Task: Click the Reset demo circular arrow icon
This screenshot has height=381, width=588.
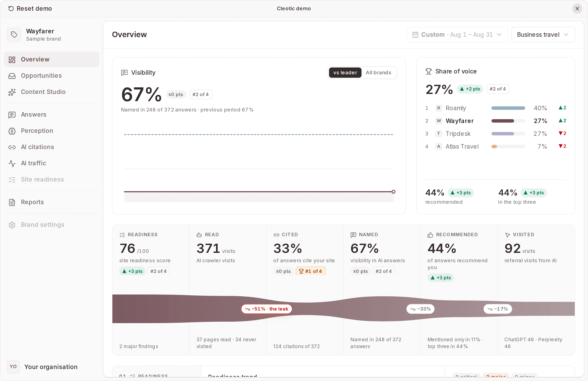Action: 11,9
